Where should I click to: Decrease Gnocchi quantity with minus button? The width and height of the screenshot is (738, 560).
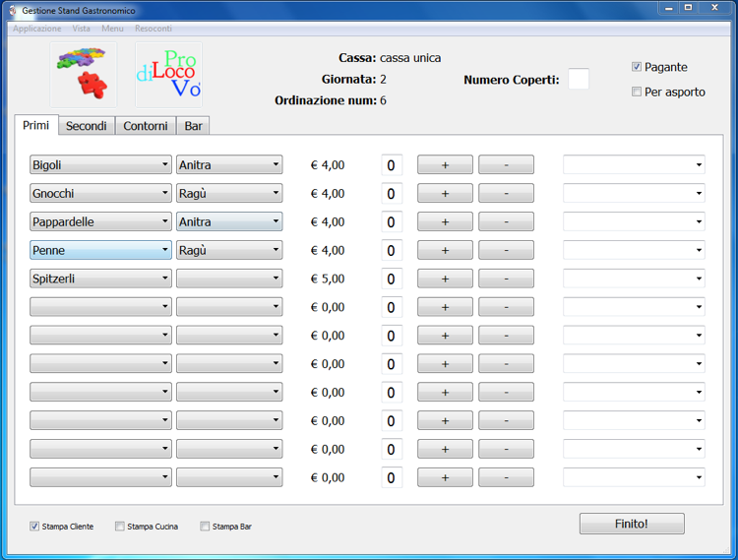[506, 194]
